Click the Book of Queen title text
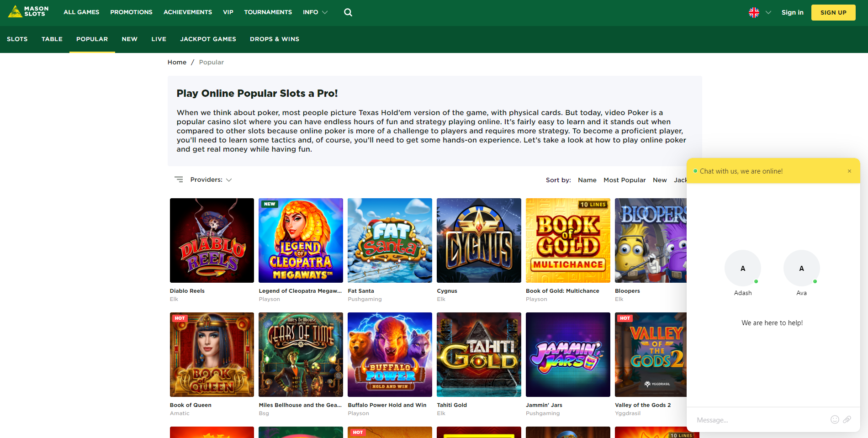The width and height of the screenshot is (868, 438). (x=191, y=405)
